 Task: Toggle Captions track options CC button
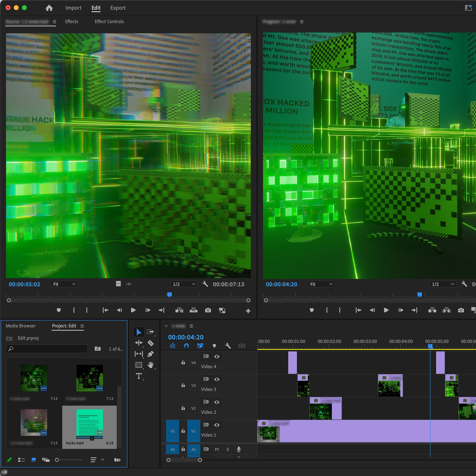click(242, 346)
